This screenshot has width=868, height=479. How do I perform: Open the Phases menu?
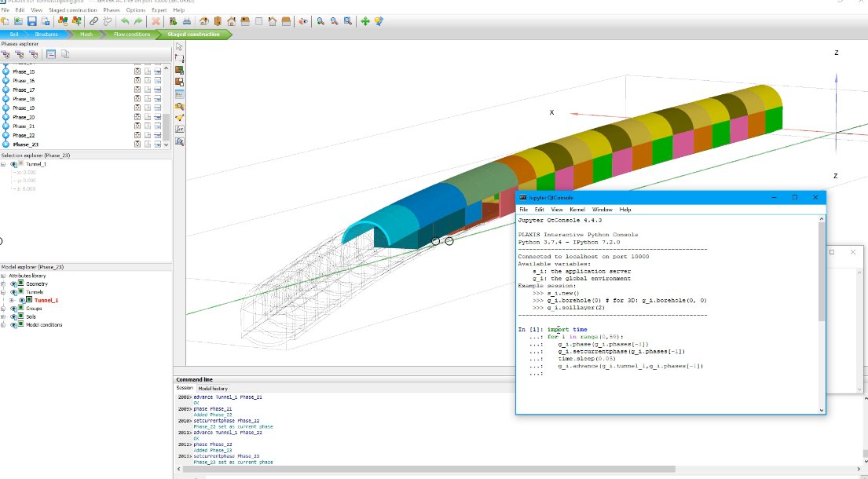[x=112, y=10]
